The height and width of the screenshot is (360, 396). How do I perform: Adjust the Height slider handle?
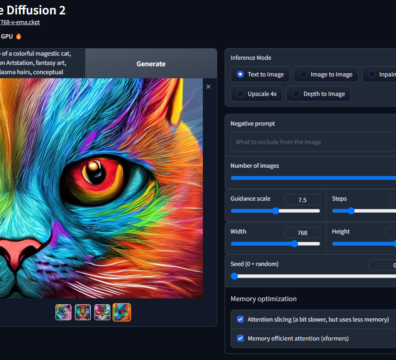click(x=394, y=244)
